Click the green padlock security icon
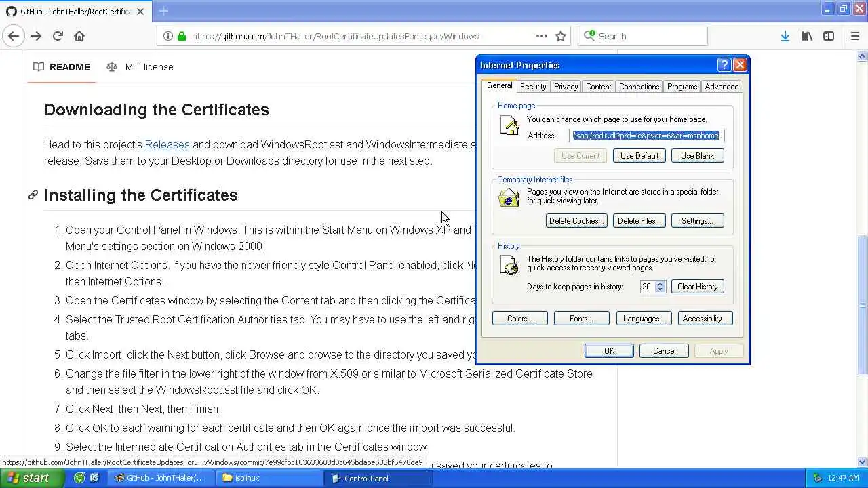 click(x=181, y=36)
